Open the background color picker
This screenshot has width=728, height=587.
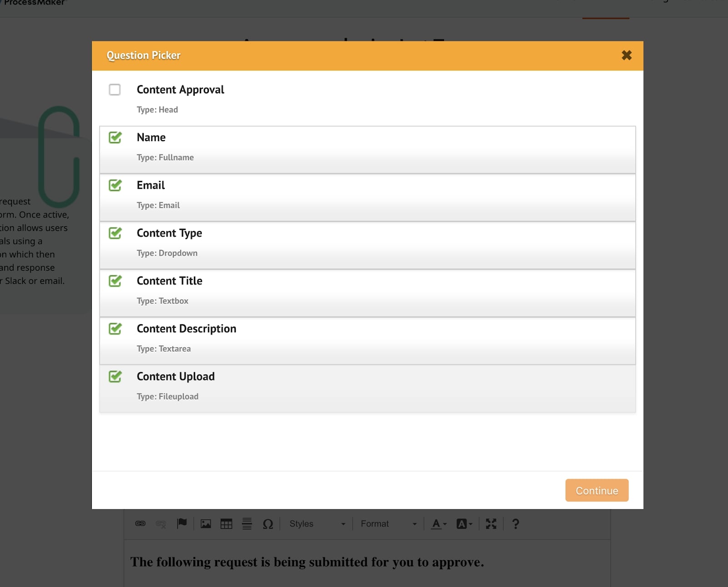465,524
